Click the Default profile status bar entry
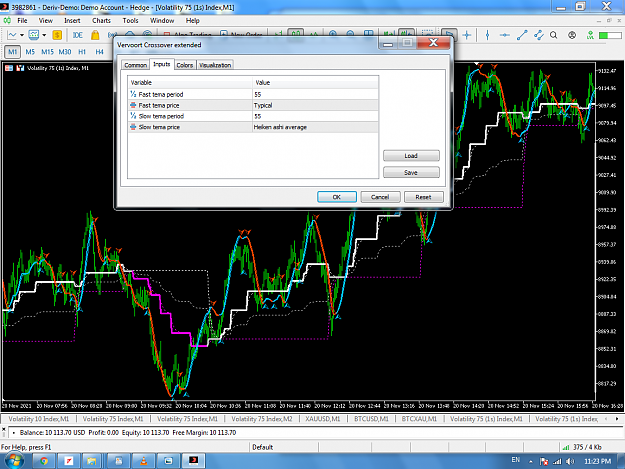Image resolution: width=625 pixels, height=469 pixels. coord(263,447)
